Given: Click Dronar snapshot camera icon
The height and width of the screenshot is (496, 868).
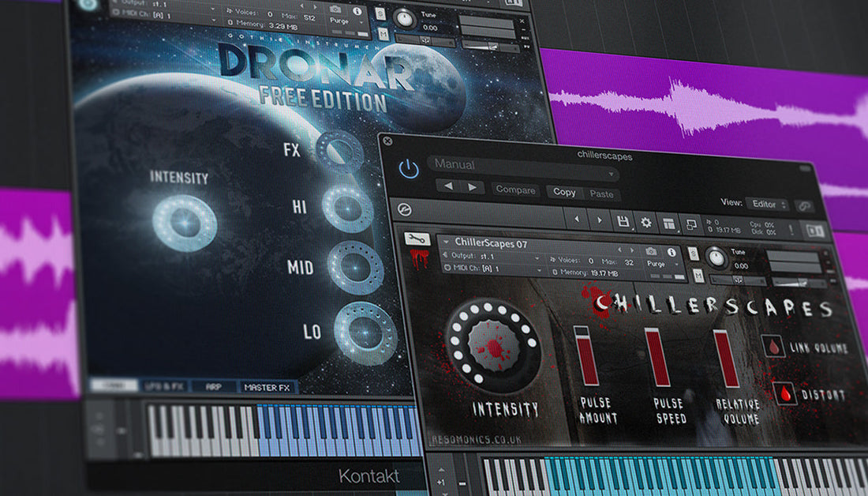Looking at the screenshot, I should click(335, 9).
